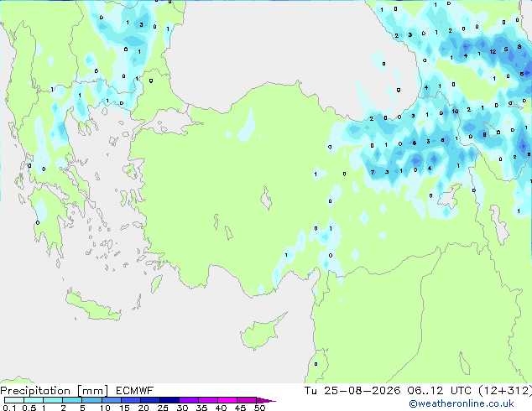Pick the 40–45 mm magenta legend swatch
Screen dimensions: 532x411
coord(227,400)
